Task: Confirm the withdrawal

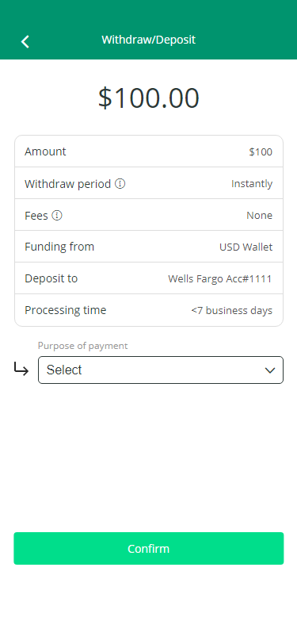Action: pyautogui.click(x=149, y=548)
